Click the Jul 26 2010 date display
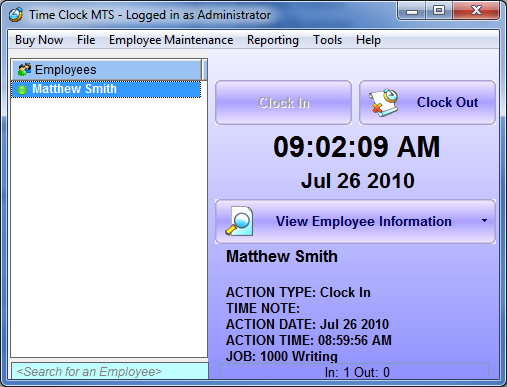The width and height of the screenshot is (507, 387). (x=358, y=181)
